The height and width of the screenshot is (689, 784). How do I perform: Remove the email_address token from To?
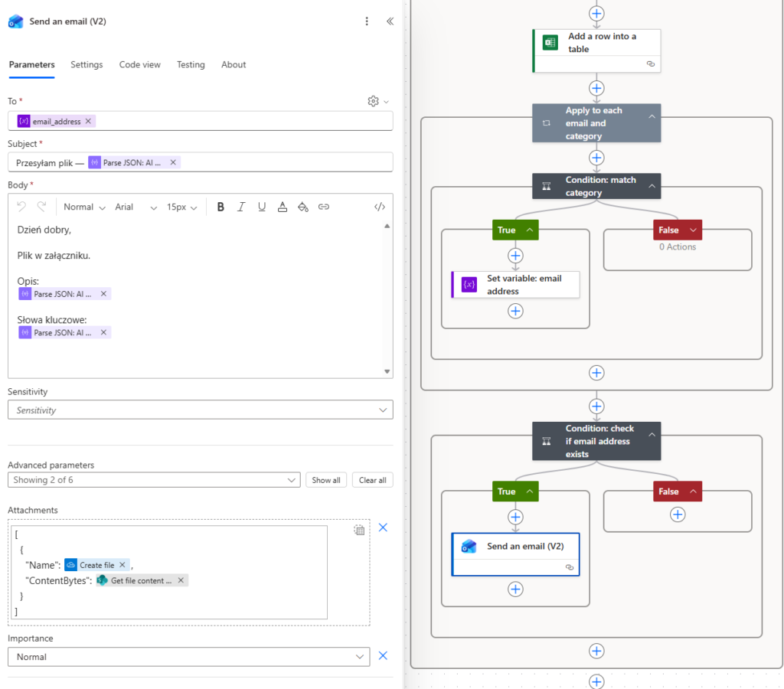tap(88, 121)
